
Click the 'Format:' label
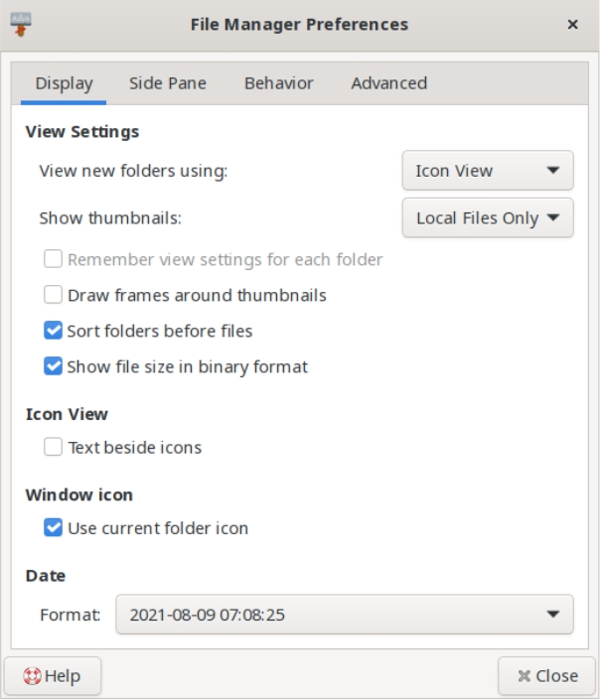[71, 615]
